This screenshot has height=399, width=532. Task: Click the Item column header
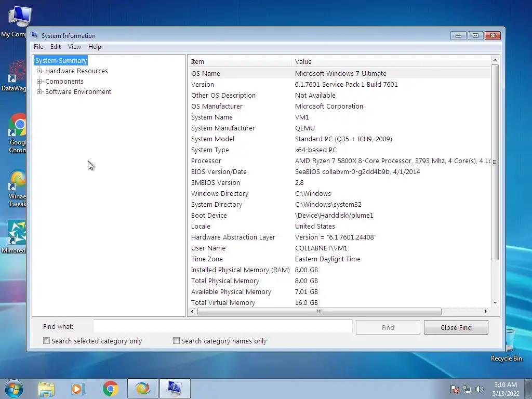240,61
